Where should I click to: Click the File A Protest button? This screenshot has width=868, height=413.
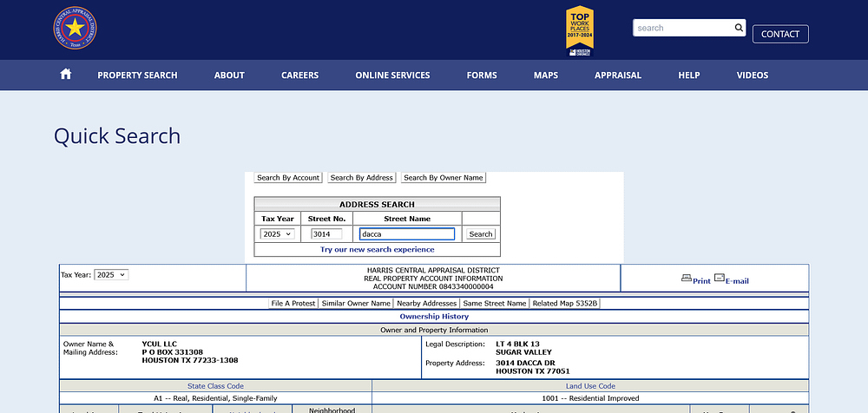(293, 304)
